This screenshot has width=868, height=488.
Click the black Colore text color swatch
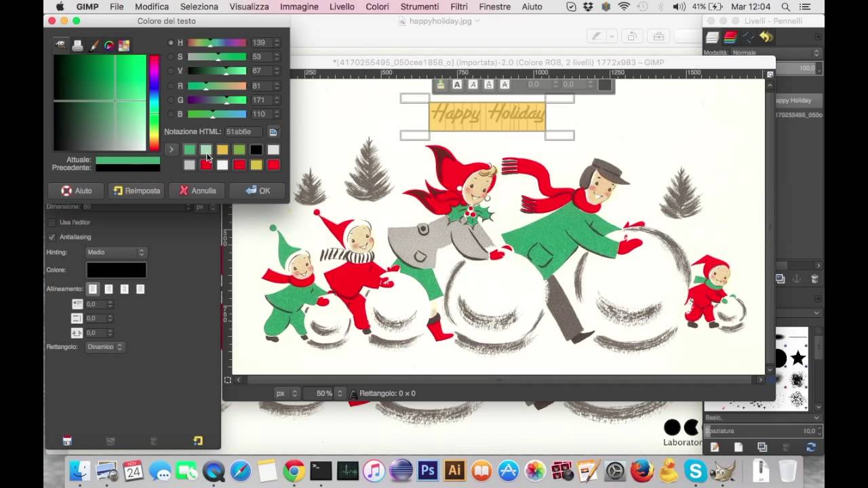point(116,270)
